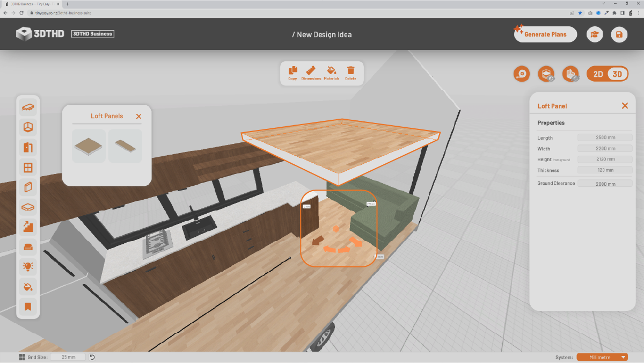Open the paint bucket materials tool in sidebar
The image size is (644, 363).
point(28,287)
